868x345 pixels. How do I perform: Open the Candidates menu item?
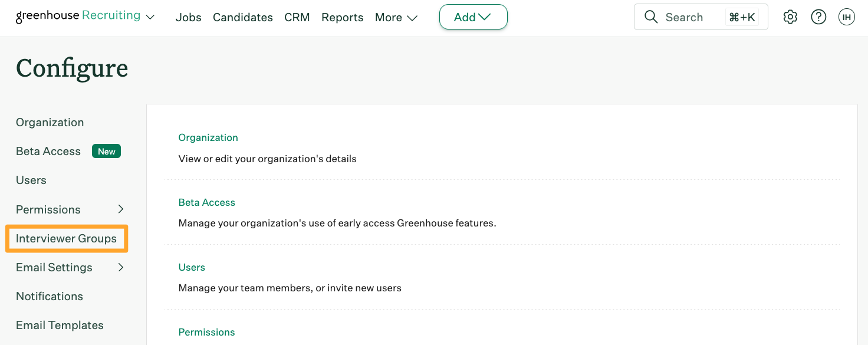click(x=243, y=18)
